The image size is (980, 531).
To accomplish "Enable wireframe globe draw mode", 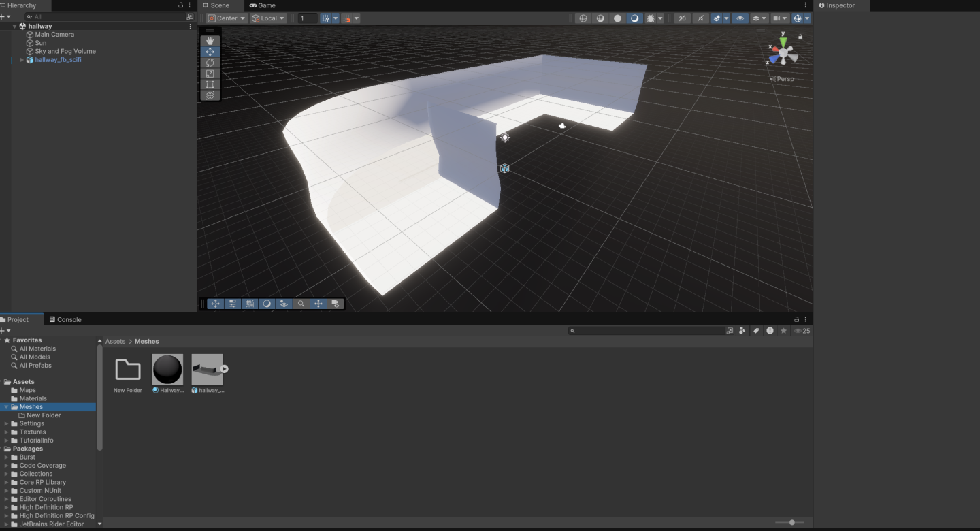I will 583,18.
